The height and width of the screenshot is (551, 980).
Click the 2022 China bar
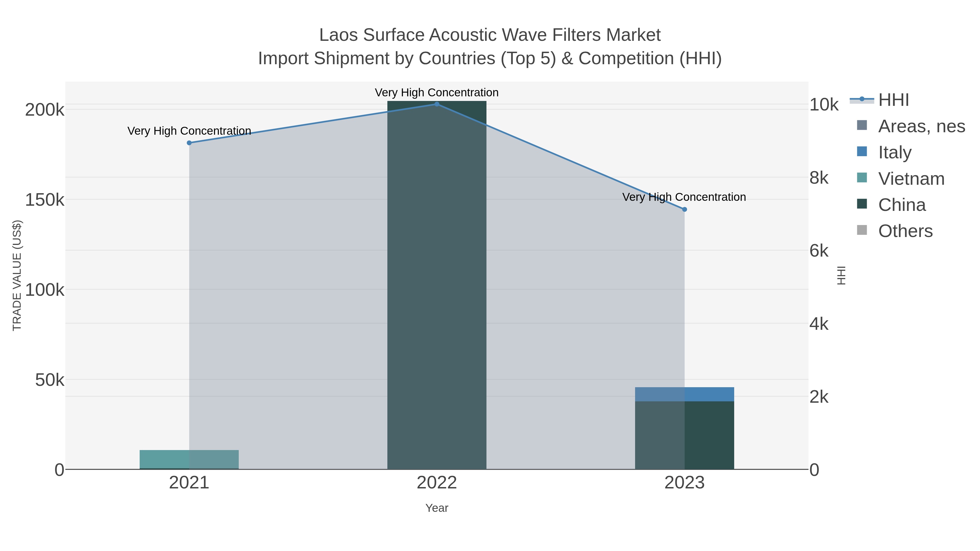coord(437,285)
